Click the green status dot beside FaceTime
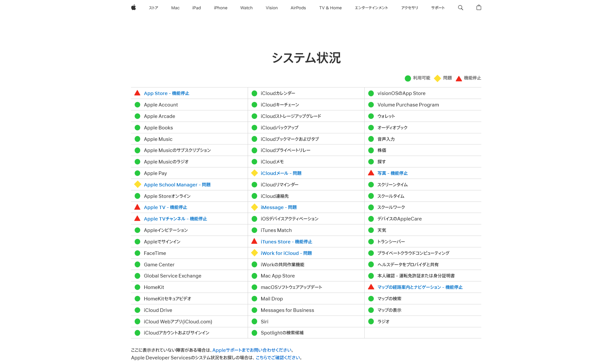This screenshot has height=364, width=612. tap(138, 253)
